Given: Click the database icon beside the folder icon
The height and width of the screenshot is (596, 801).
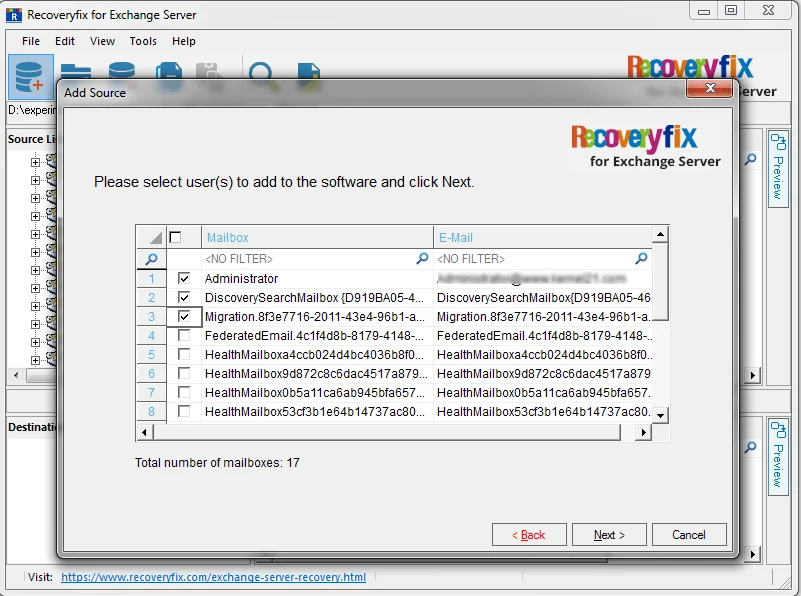Looking at the screenshot, I should click(x=122, y=71).
